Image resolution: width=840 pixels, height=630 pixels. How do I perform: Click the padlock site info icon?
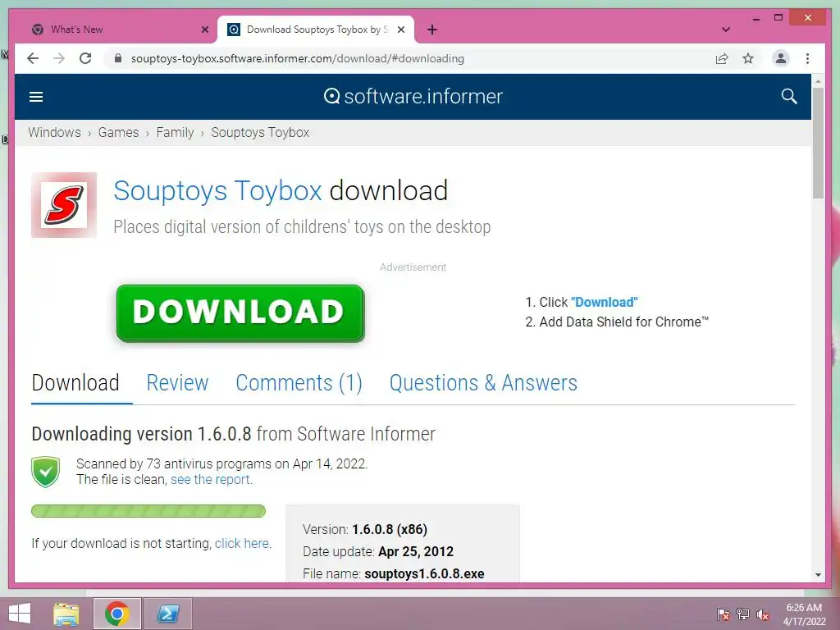tap(118, 58)
